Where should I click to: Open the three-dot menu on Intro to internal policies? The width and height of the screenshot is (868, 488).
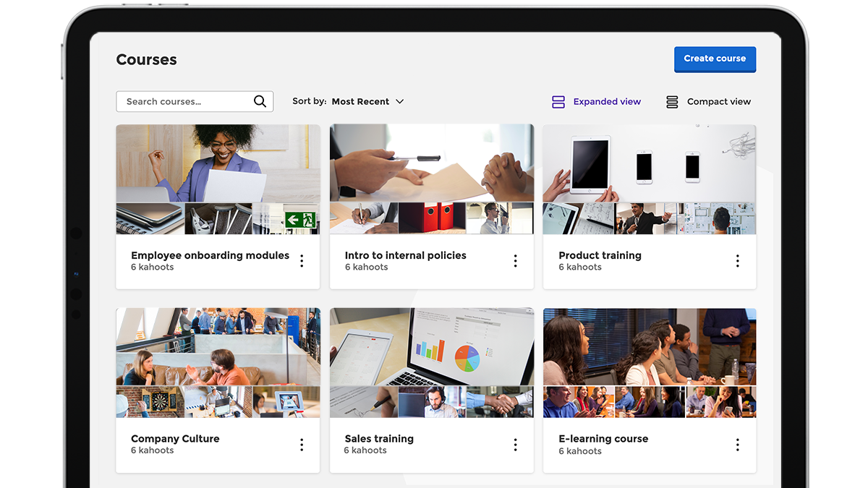tap(516, 261)
